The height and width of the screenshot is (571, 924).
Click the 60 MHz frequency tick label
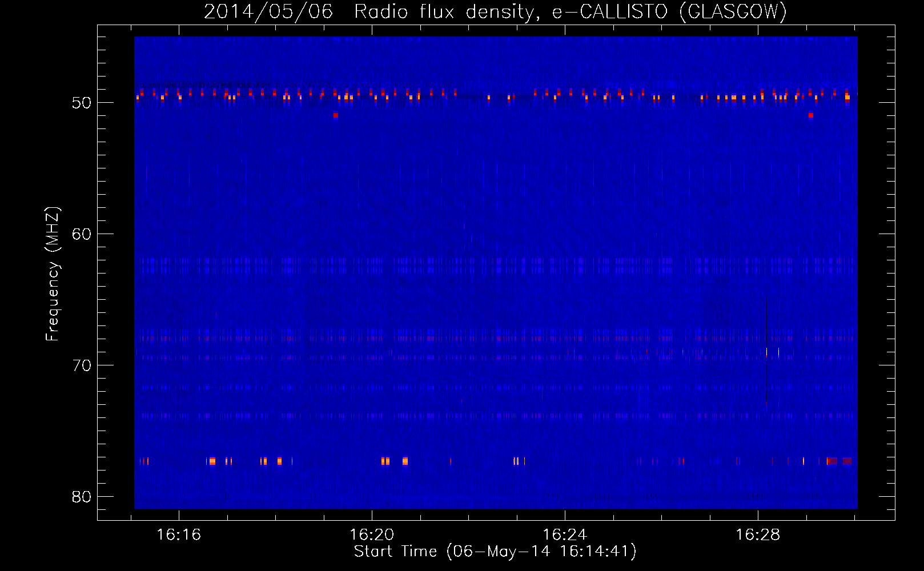82,234
